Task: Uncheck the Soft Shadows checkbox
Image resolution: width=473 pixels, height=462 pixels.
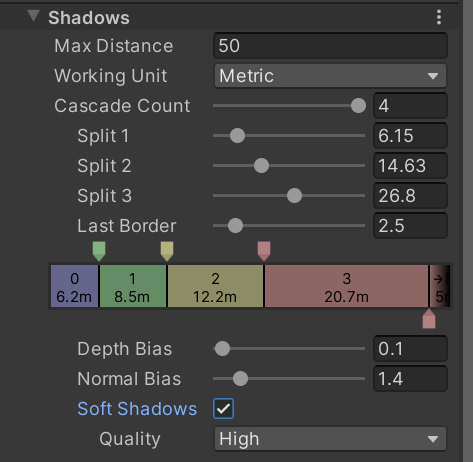Action: [223, 409]
